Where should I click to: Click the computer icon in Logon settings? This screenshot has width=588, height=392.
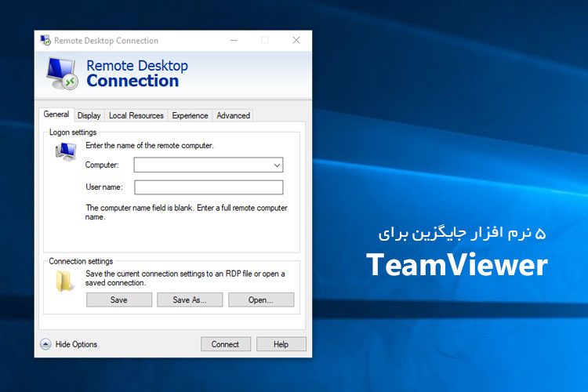(x=66, y=151)
